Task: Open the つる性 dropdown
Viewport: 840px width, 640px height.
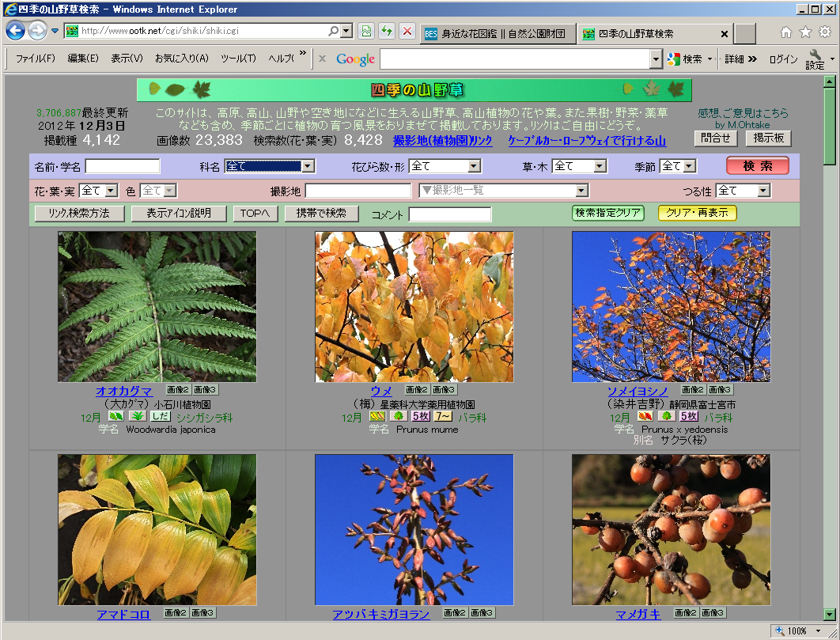Action: point(743,191)
